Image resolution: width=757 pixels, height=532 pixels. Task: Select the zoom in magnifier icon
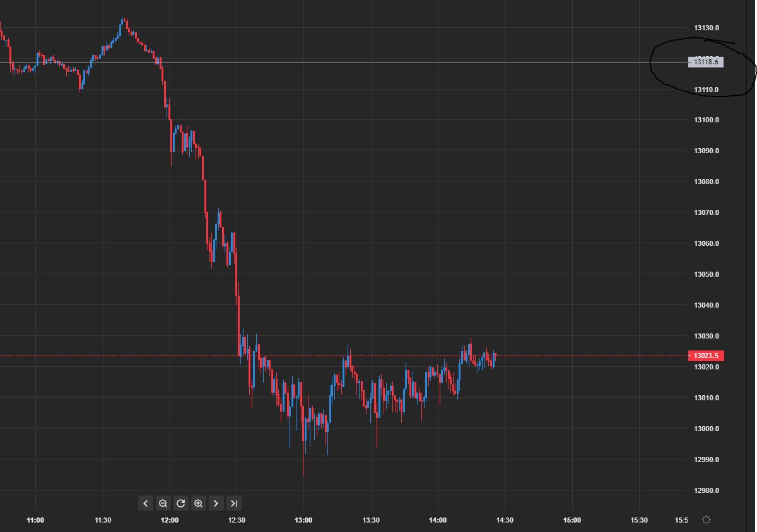(199, 503)
